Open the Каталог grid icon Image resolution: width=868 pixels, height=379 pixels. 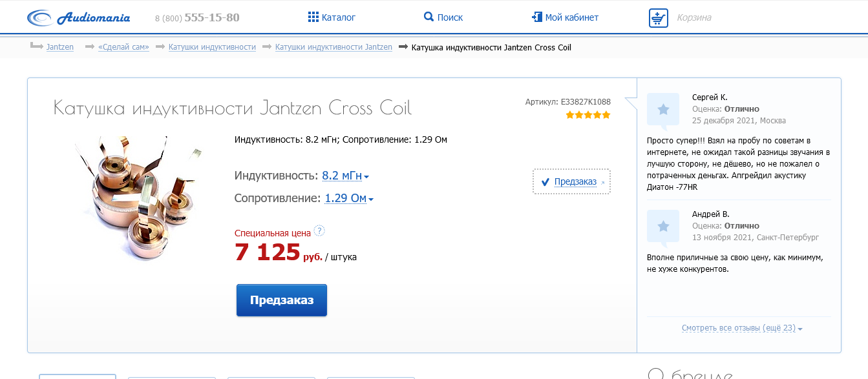(313, 17)
